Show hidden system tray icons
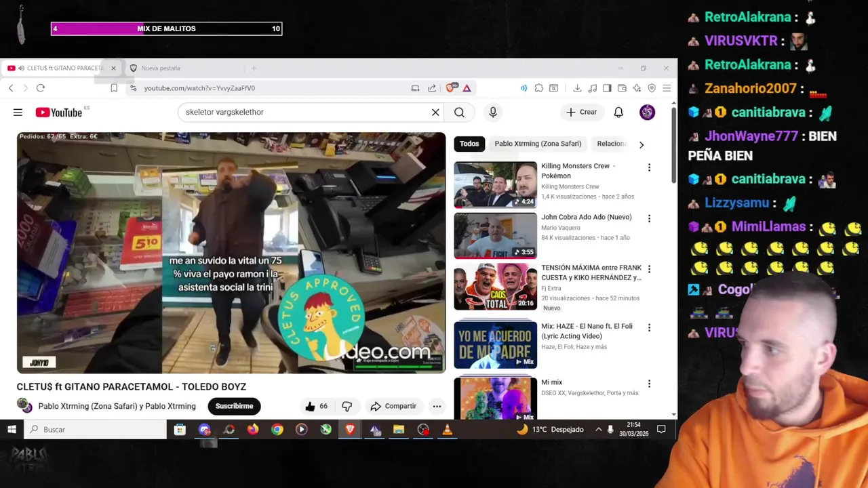 [598, 429]
